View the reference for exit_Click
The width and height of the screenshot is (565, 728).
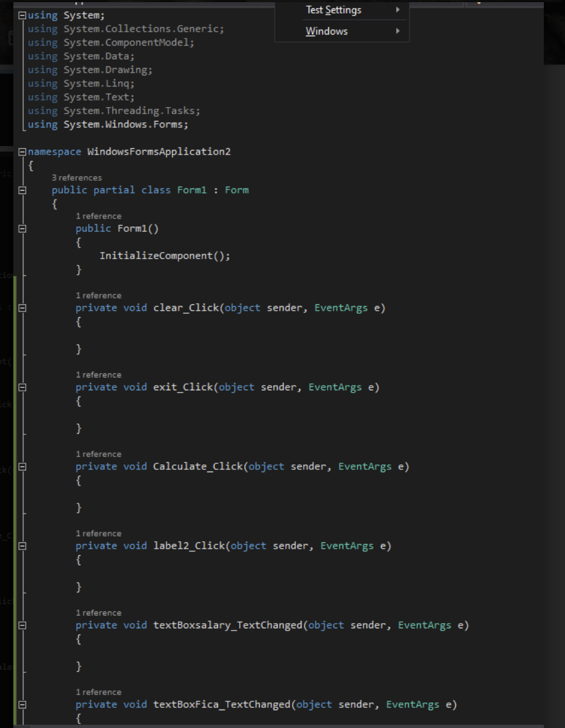click(99, 374)
